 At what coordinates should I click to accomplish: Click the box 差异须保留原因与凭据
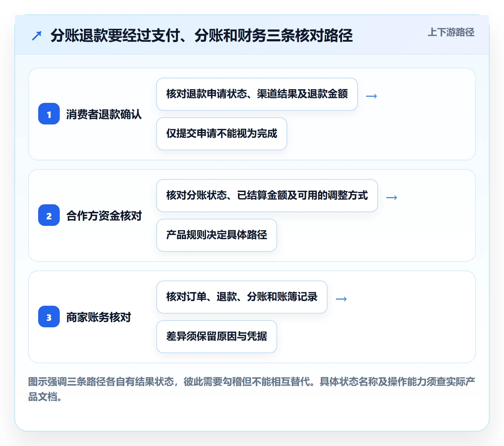pyautogui.click(x=217, y=337)
